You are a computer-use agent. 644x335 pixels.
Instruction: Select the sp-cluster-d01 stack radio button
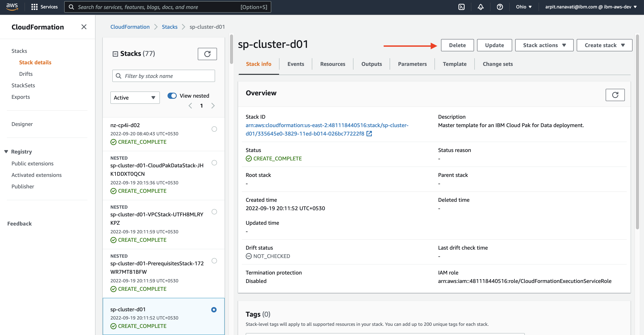[x=214, y=310]
